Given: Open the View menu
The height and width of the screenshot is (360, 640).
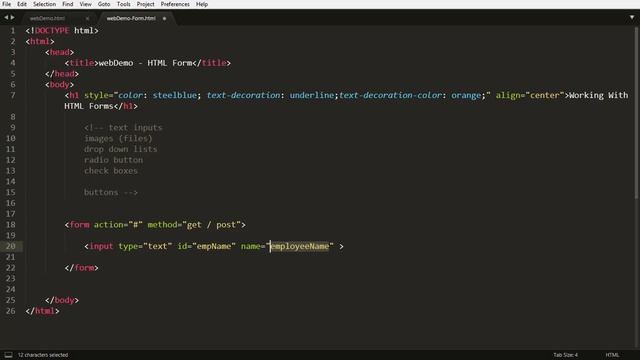Looking at the screenshot, I should click(85, 4).
